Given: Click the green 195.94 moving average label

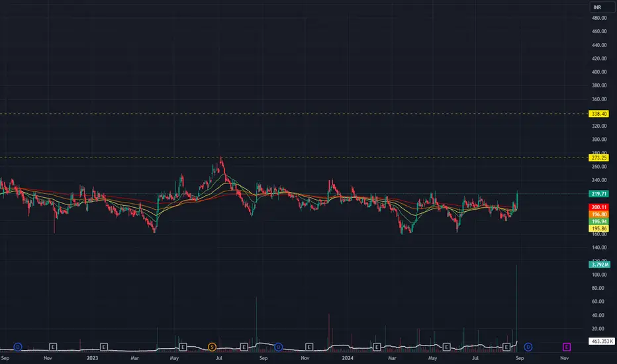Looking at the screenshot, I should click(599, 222).
